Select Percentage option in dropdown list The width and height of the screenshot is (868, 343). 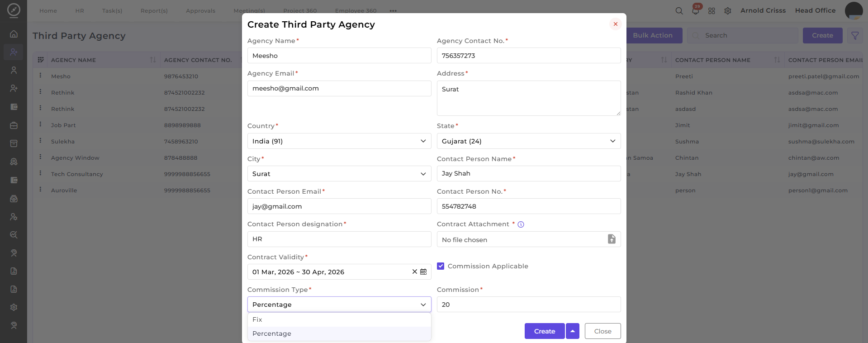pyautogui.click(x=339, y=333)
